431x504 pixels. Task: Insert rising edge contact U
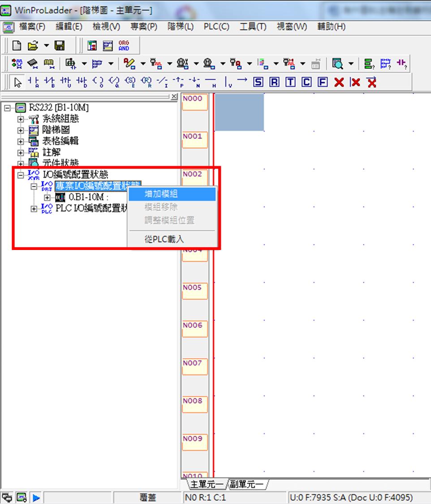(65, 82)
